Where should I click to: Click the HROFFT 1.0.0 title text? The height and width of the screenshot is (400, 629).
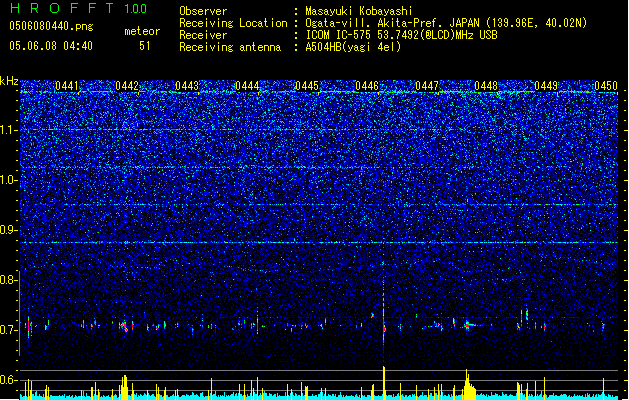point(79,8)
